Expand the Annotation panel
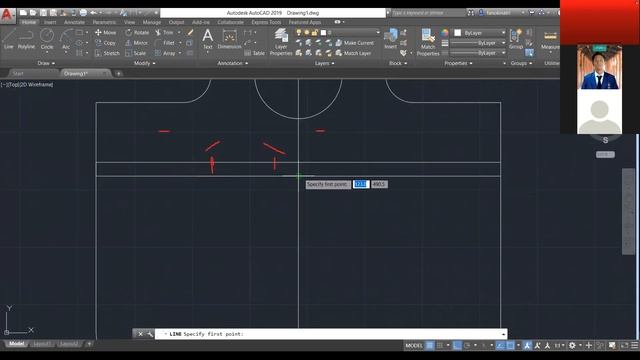 (x=233, y=63)
